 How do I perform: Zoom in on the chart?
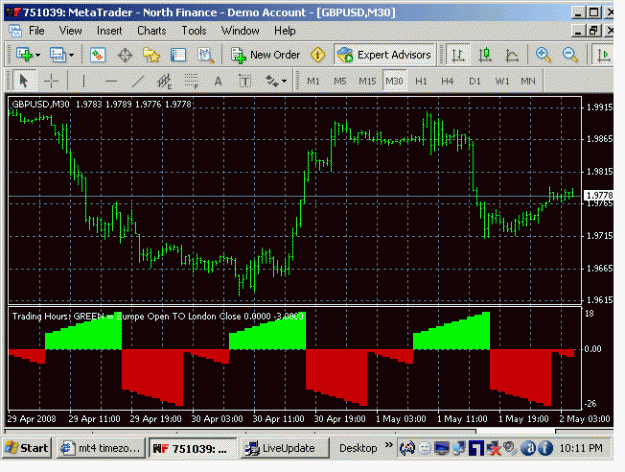(x=543, y=55)
